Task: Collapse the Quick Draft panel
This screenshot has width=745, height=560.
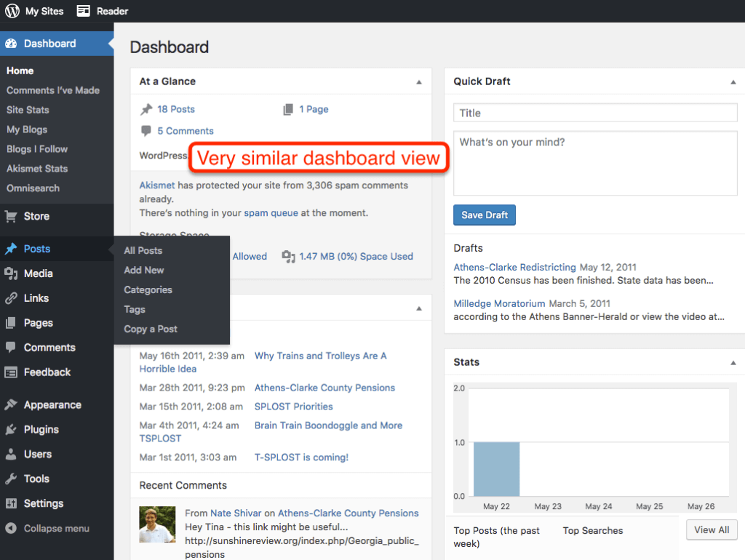Action: coord(733,81)
